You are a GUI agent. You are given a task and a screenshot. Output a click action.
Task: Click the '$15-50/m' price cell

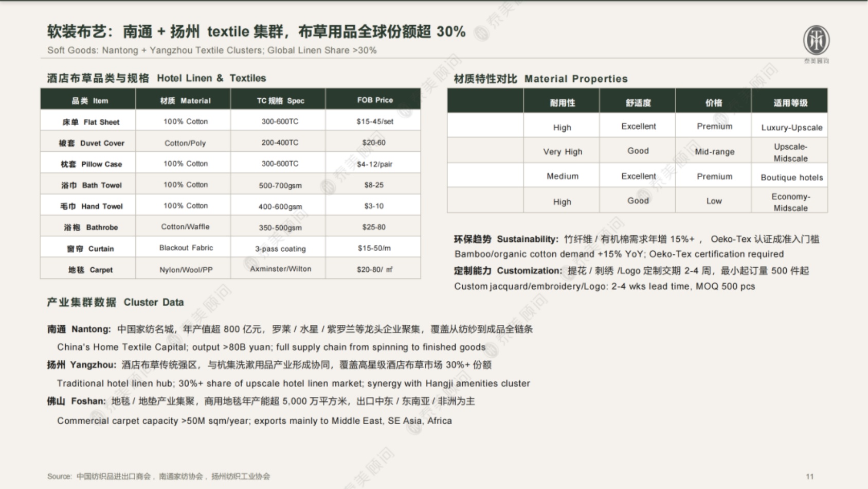374,248
